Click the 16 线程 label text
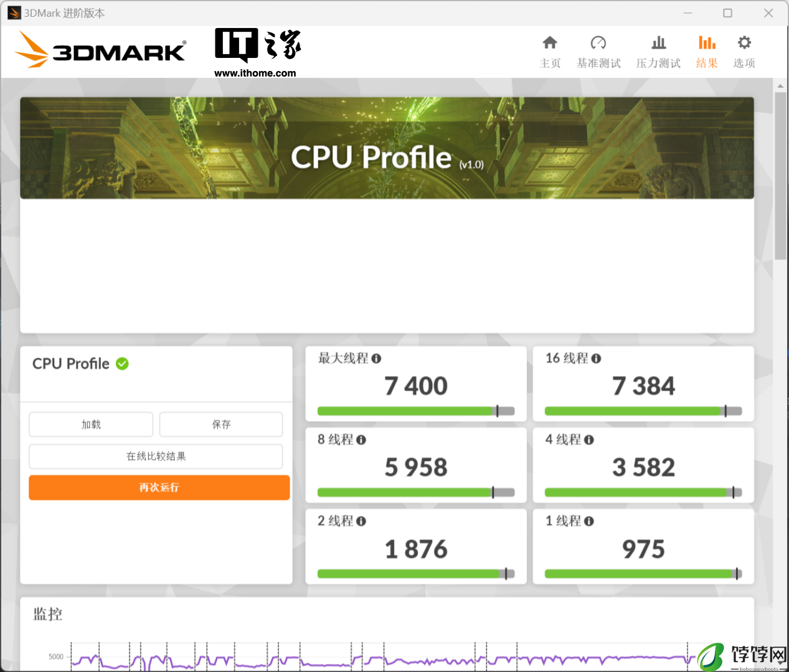789x672 pixels. [x=567, y=358]
